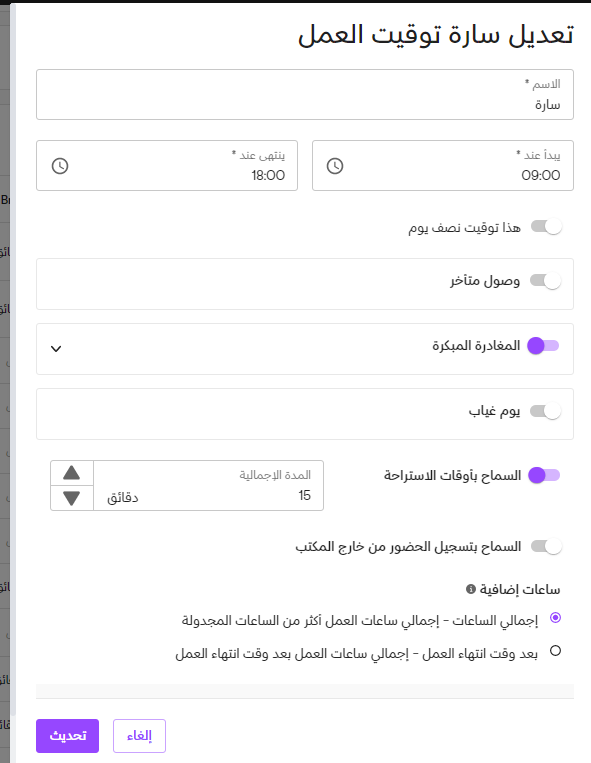The width and height of the screenshot is (591, 763).
Task: Select 'بعد وقت انتهاء العمل' radio option
Action: point(555,651)
